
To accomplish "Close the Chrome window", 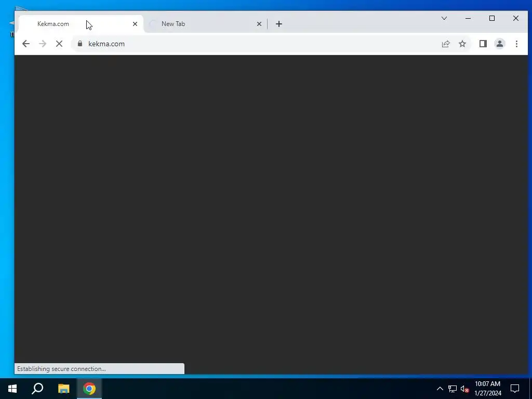I will click(516, 18).
